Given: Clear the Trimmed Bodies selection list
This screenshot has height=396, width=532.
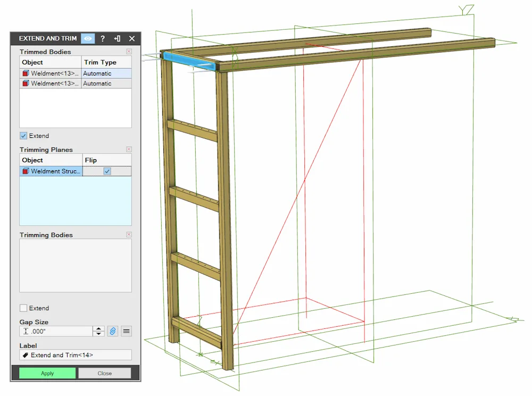Looking at the screenshot, I should pyautogui.click(x=129, y=52).
